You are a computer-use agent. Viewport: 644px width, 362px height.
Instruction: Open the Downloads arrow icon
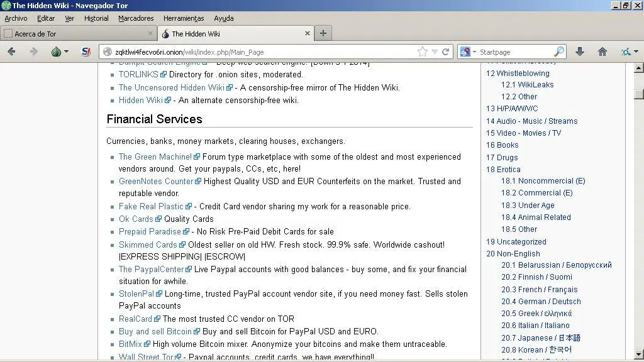[579, 52]
